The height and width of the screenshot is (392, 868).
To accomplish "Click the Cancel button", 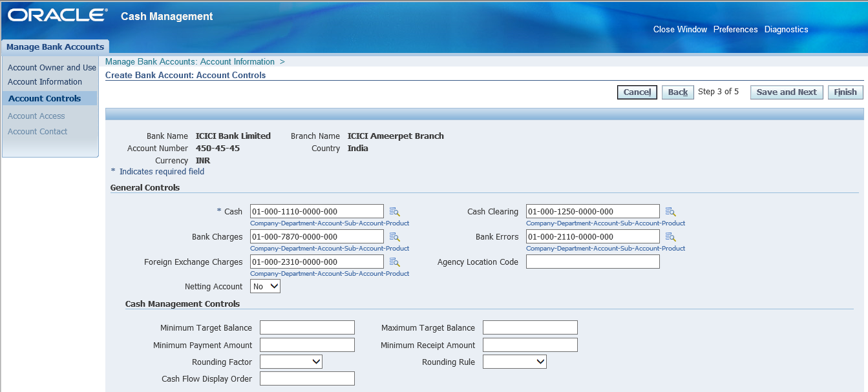I will (637, 92).
